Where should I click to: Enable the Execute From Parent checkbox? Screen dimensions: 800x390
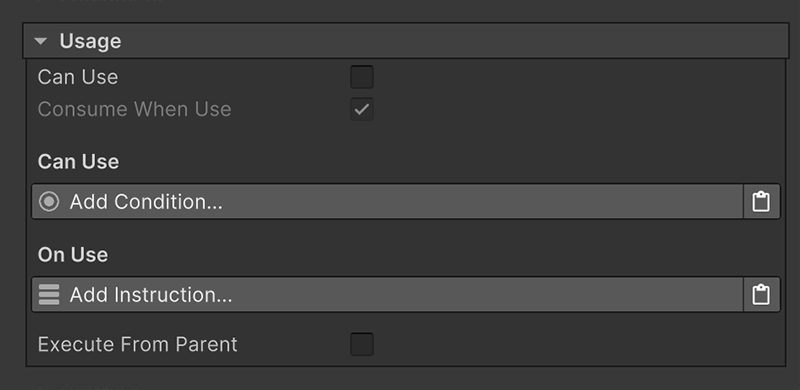click(x=362, y=344)
